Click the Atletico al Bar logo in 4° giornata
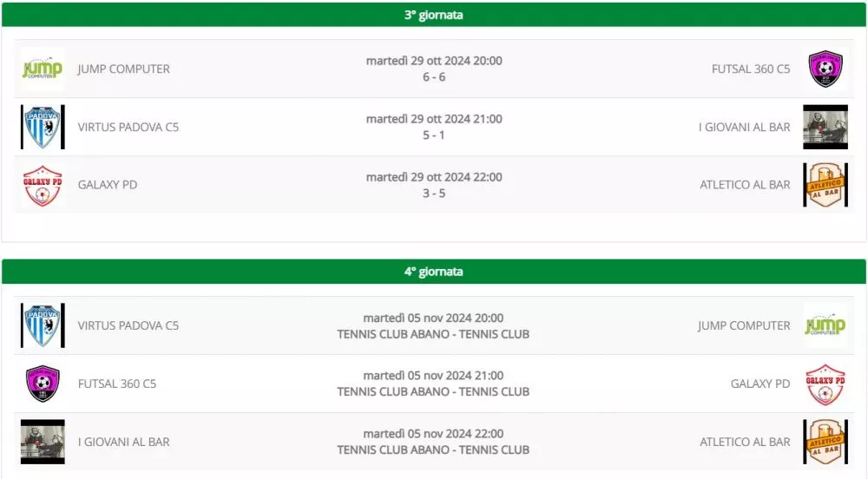868x479 pixels. (825, 442)
